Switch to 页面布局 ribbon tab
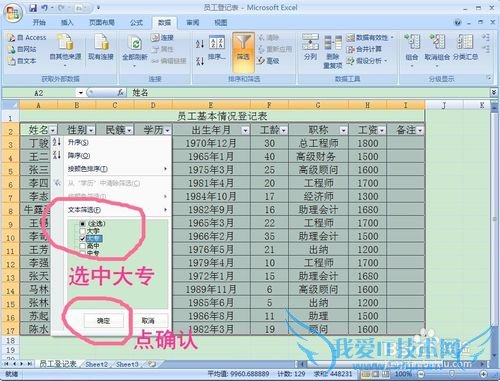The width and height of the screenshot is (500, 381). coord(102,22)
